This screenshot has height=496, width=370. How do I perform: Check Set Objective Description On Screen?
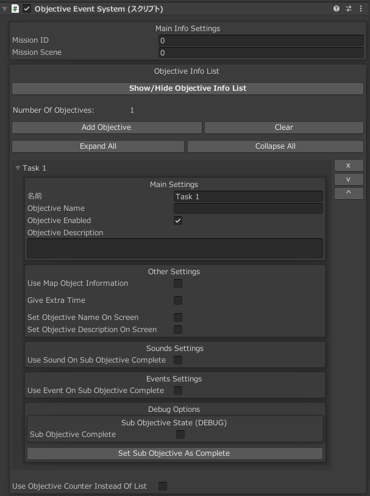(x=178, y=329)
